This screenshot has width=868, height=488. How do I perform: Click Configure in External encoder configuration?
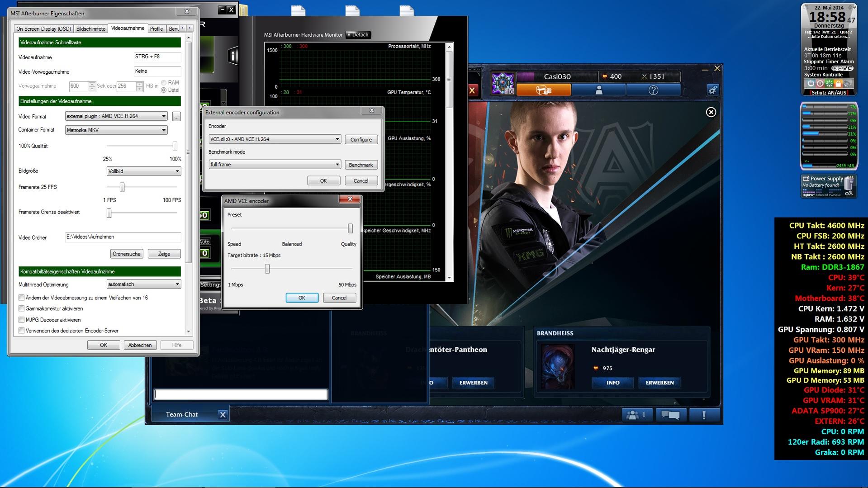click(x=361, y=140)
